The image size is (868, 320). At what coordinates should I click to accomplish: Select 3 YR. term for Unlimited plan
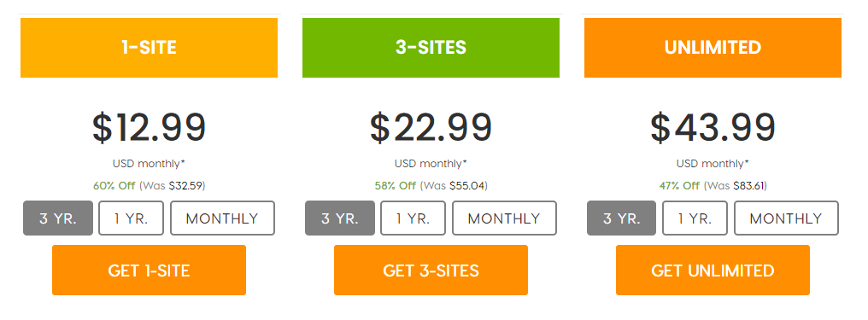coord(622,218)
